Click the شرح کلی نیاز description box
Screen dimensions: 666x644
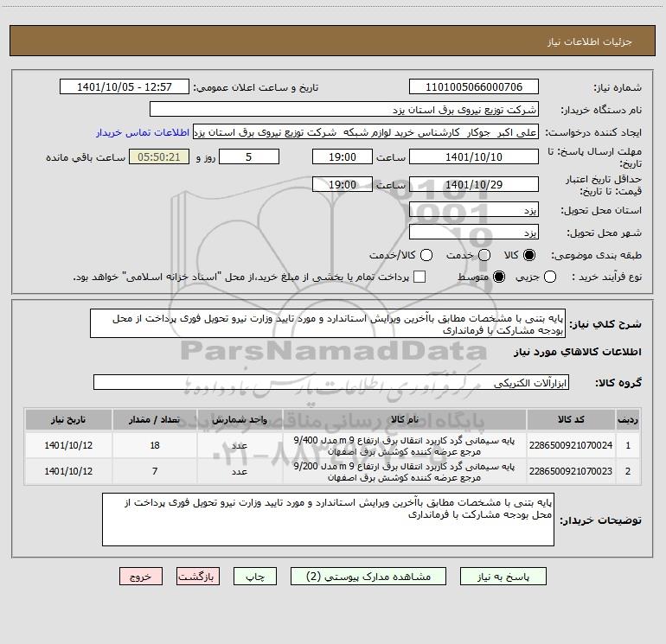328,323
